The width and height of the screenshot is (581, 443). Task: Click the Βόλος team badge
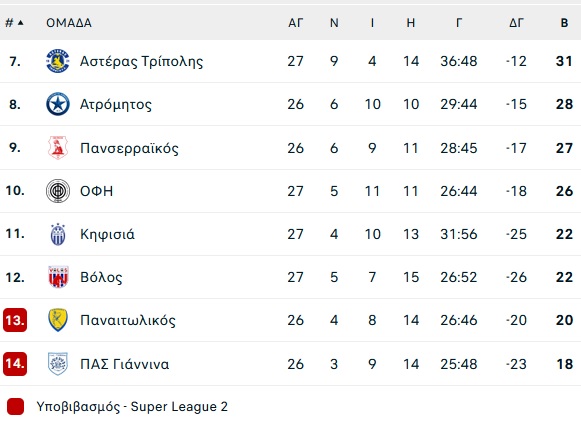(x=58, y=277)
